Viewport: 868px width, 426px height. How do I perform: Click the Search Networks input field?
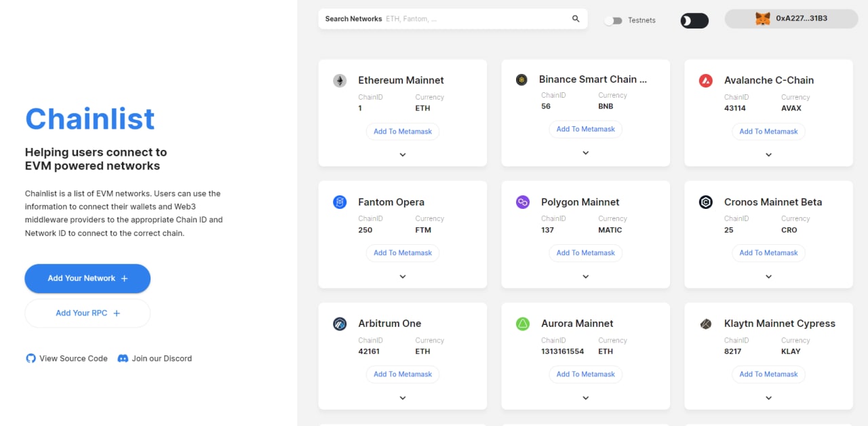(475, 19)
